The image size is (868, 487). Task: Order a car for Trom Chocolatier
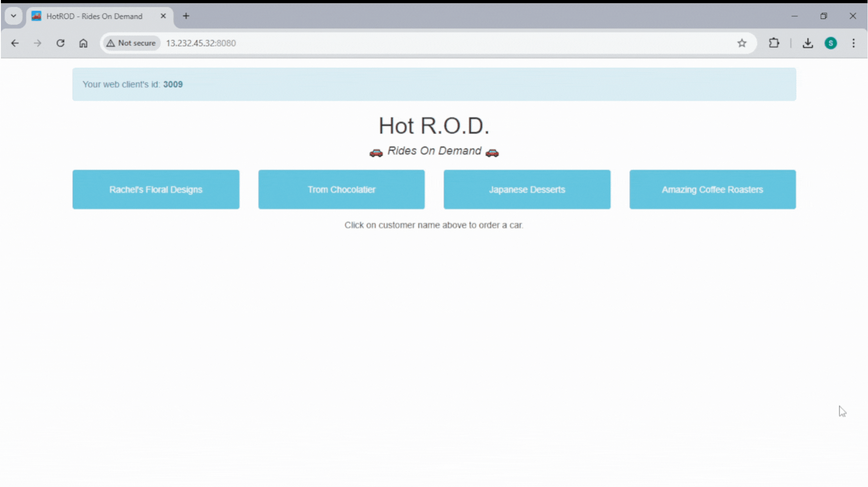click(x=341, y=189)
